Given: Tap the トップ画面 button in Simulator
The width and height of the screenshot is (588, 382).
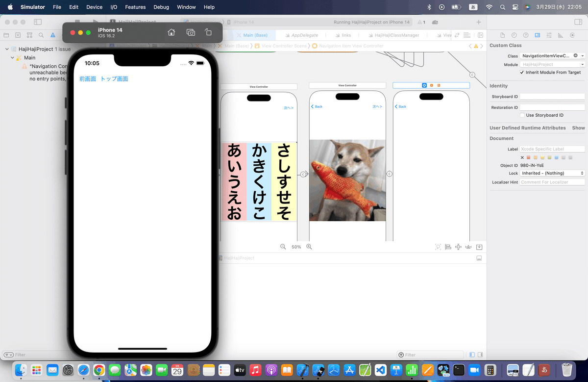Looking at the screenshot, I should [x=114, y=79].
